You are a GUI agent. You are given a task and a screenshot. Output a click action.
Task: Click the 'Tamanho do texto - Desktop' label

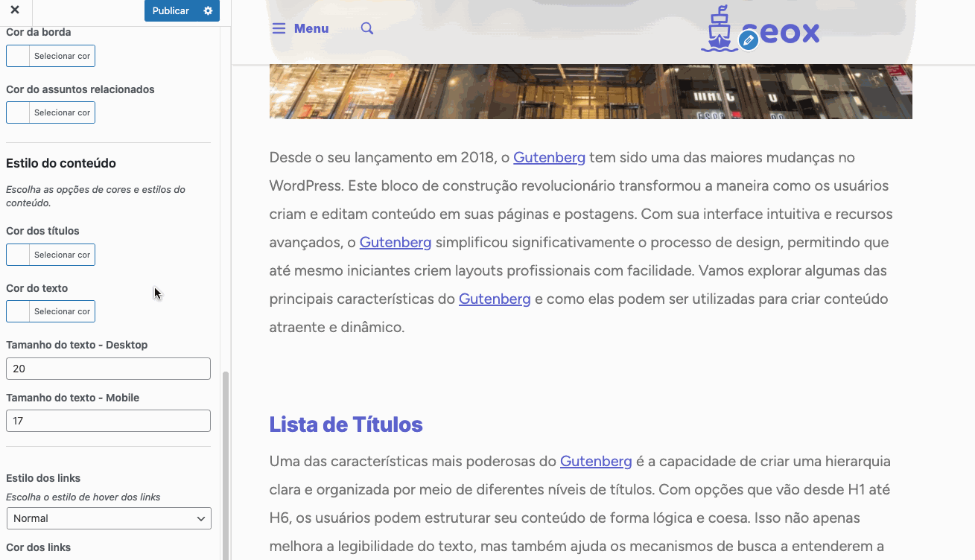pos(77,345)
